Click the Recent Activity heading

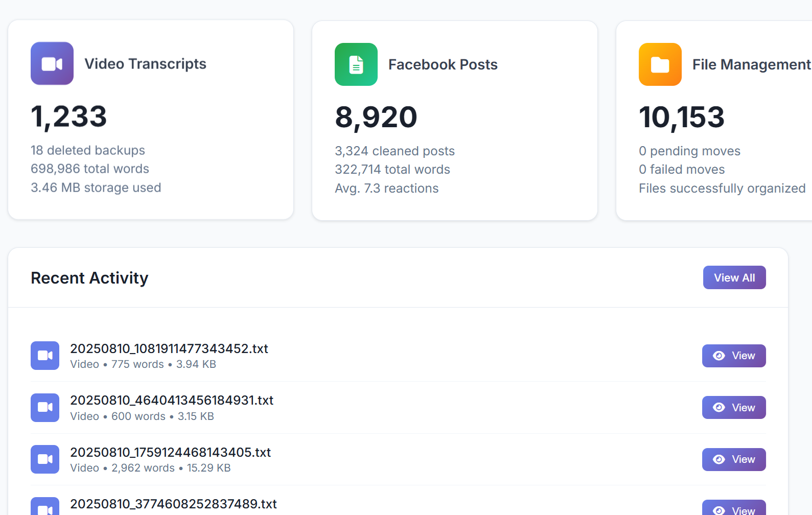click(89, 278)
